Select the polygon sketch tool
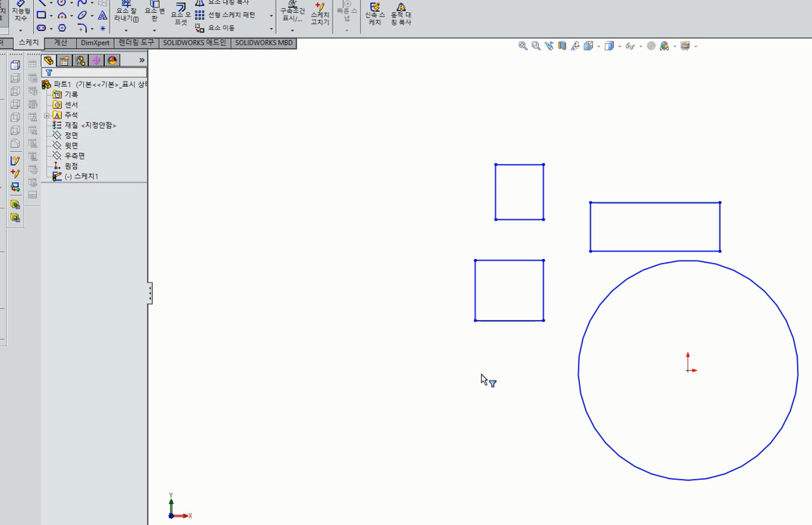This screenshot has height=525, width=812. [x=62, y=28]
